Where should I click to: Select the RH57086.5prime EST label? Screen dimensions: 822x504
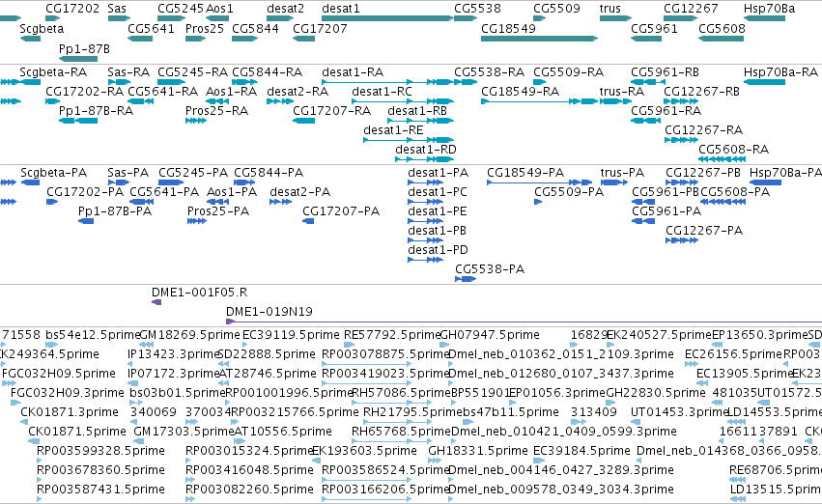pos(401,393)
